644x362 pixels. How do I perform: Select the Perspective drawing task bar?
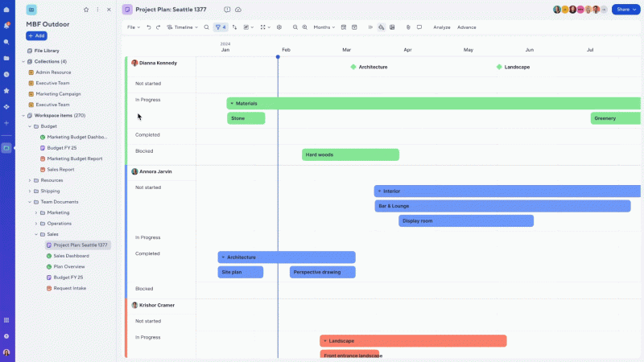[x=323, y=272]
